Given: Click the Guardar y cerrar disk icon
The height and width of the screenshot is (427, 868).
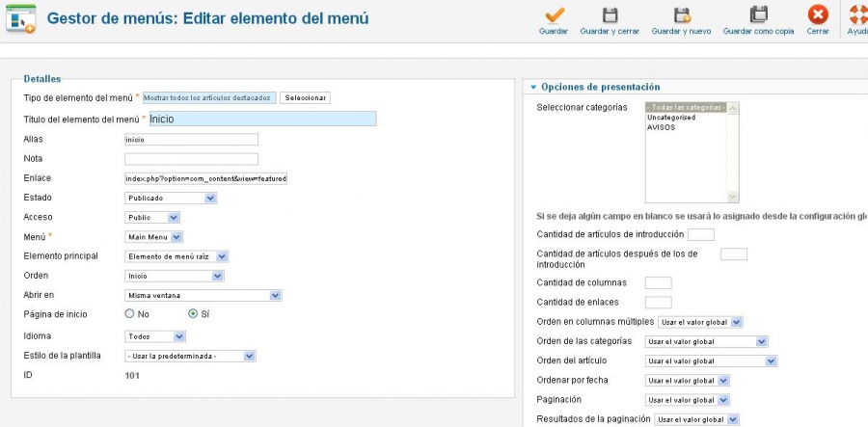Looking at the screenshot, I should [x=610, y=14].
